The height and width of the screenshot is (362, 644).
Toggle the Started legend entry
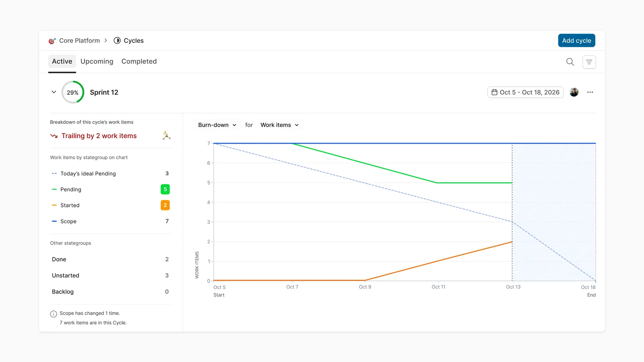click(111, 205)
